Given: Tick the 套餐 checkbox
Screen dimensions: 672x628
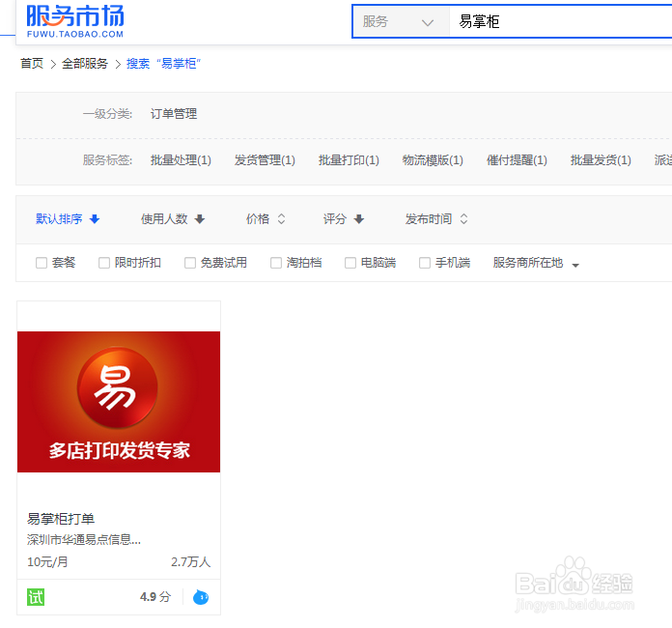Looking at the screenshot, I should [42, 263].
